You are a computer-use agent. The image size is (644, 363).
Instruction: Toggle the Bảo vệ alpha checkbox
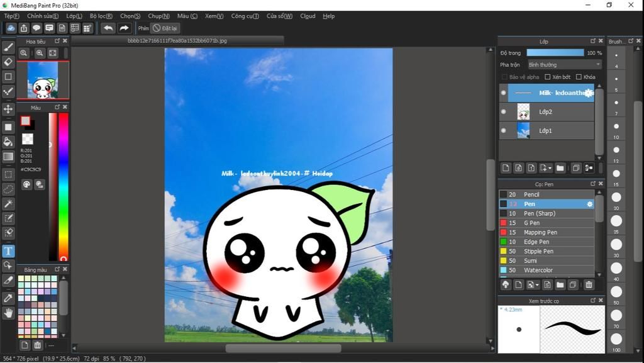(x=504, y=77)
